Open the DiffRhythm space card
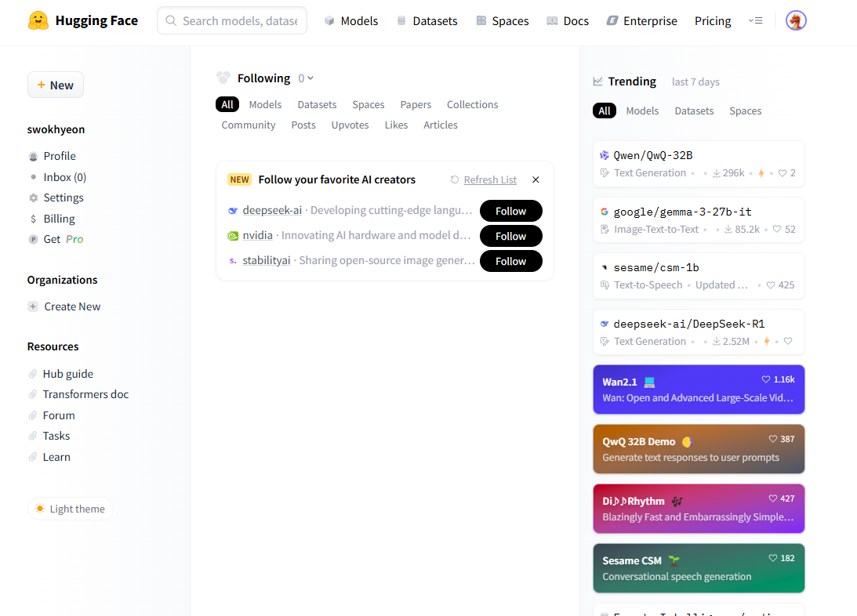The width and height of the screenshot is (857, 616). pyautogui.click(x=699, y=509)
